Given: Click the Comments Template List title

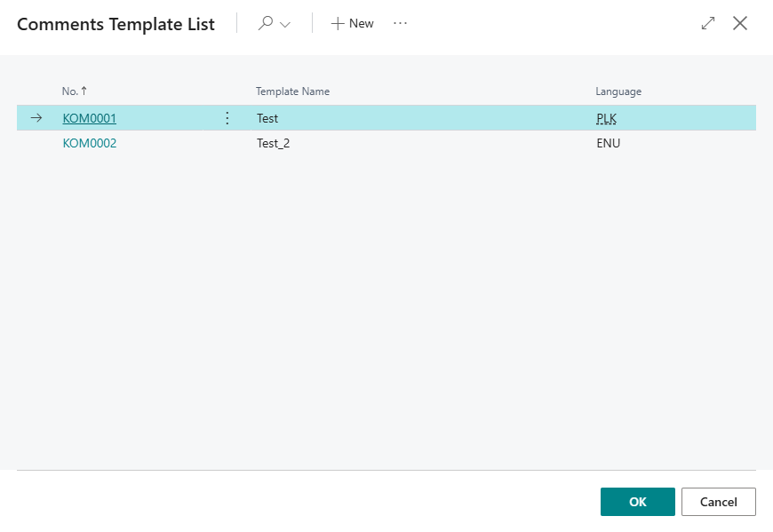Looking at the screenshot, I should click(x=116, y=24).
